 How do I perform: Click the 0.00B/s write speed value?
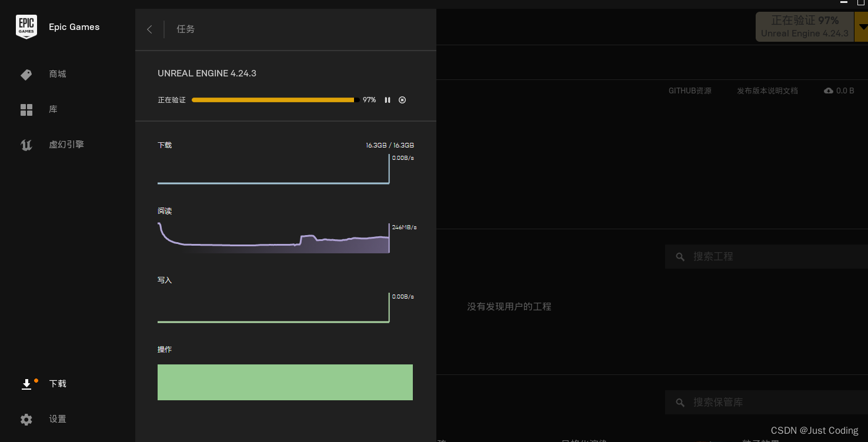coord(403,297)
